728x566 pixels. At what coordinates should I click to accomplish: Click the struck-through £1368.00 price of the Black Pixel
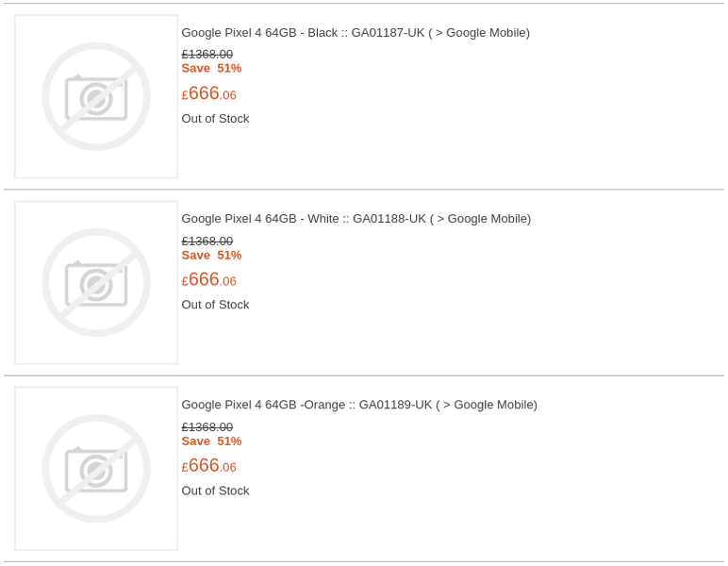207,55
